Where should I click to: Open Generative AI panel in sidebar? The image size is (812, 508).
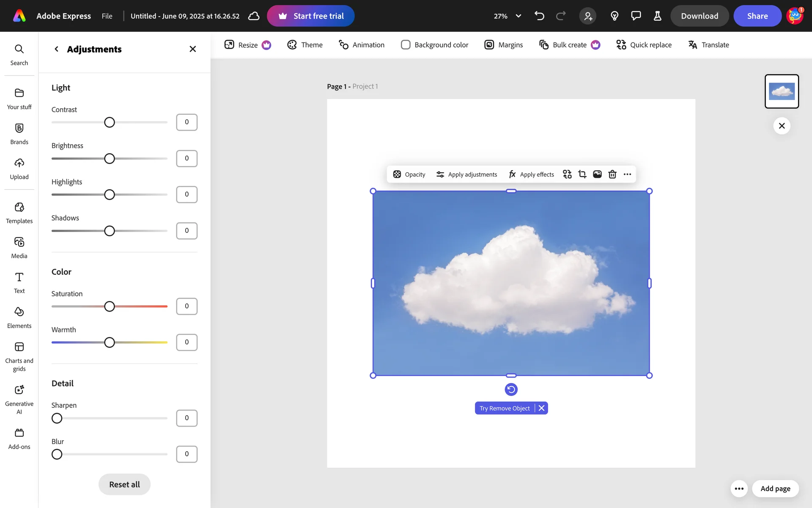tap(19, 399)
